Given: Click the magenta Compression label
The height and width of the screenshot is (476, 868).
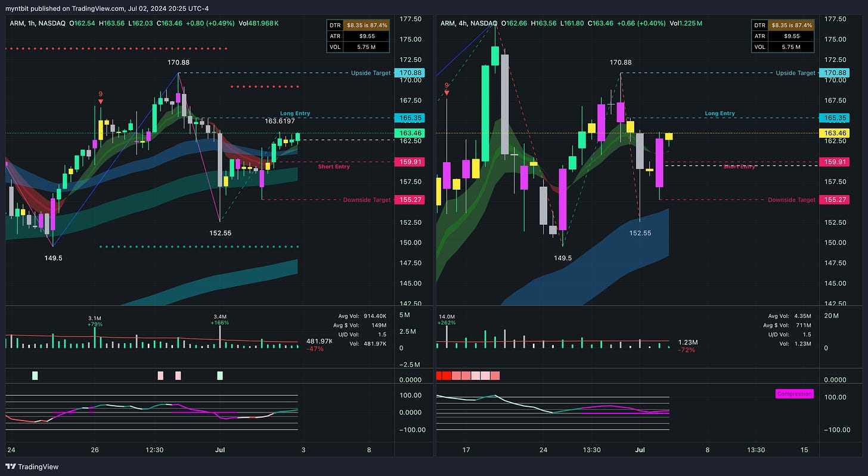Looking at the screenshot, I should 794,394.
